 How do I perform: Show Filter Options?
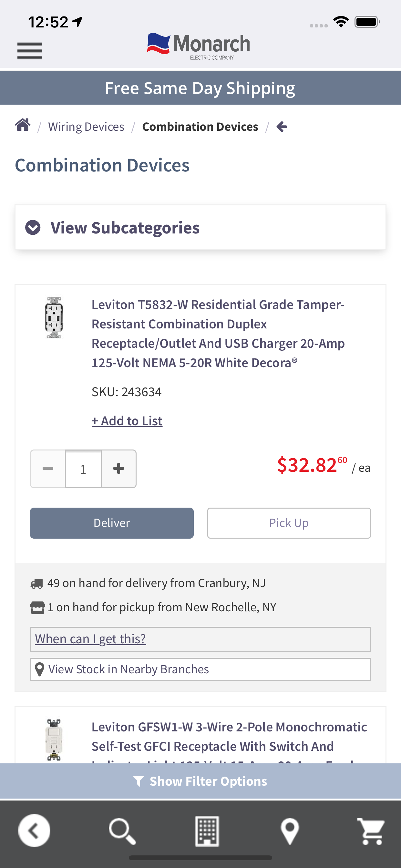(x=200, y=781)
